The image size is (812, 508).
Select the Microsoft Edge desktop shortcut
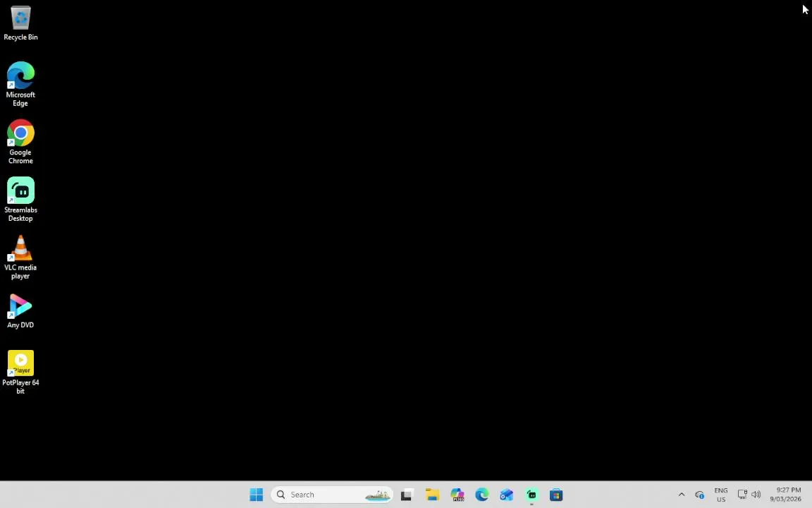20,84
